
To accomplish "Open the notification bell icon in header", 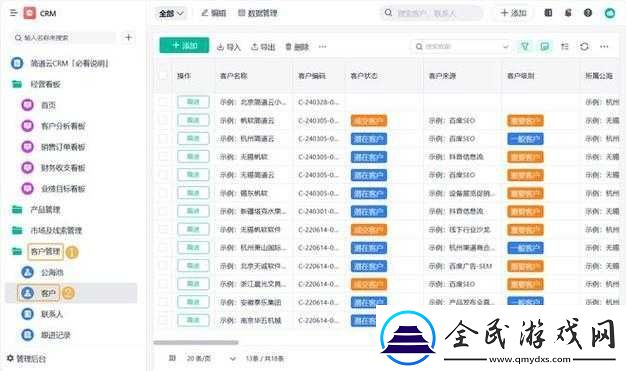I will [568, 13].
